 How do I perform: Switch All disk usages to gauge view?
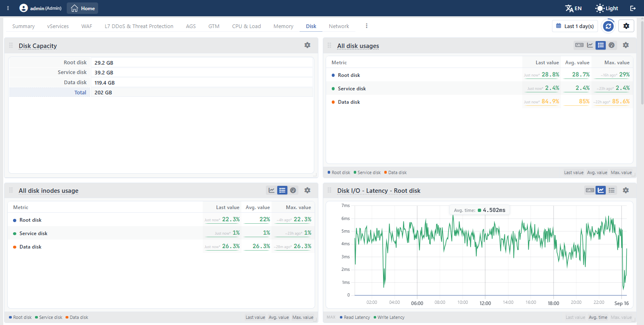point(611,45)
